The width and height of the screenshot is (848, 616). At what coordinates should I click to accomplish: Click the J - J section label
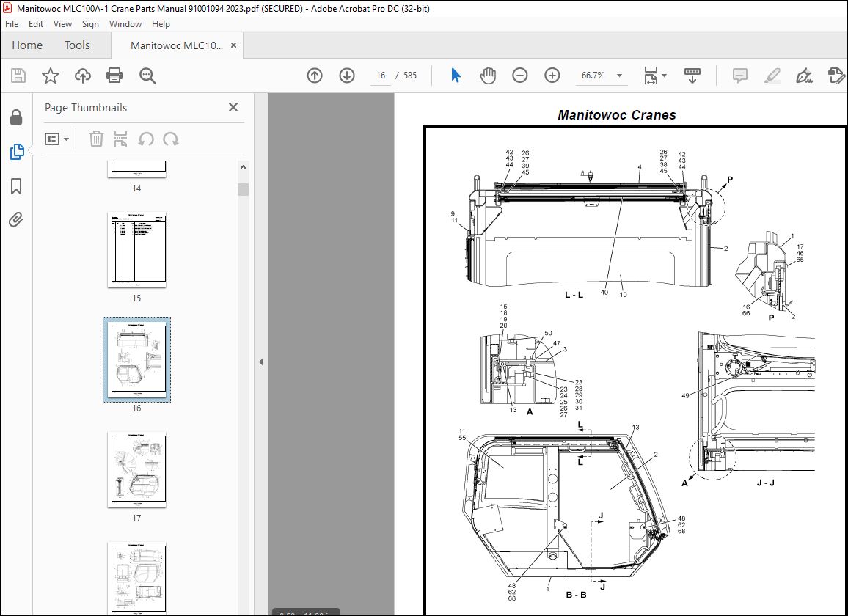pyautogui.click(x=765, y=483)
